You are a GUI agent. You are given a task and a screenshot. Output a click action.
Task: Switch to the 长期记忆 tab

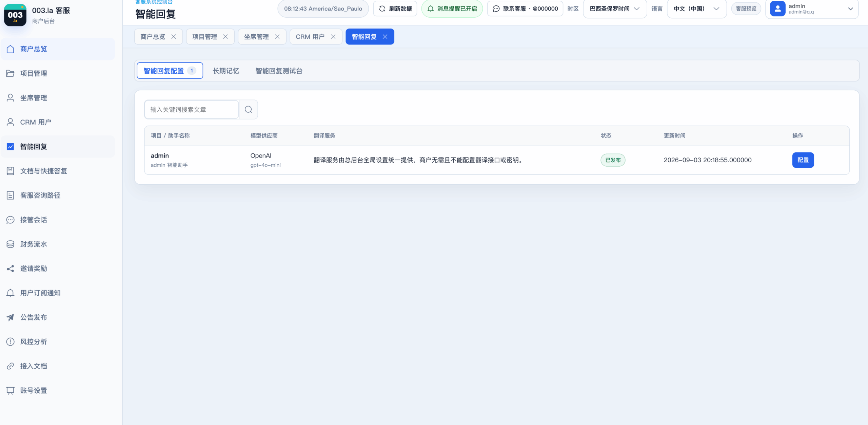226,71
